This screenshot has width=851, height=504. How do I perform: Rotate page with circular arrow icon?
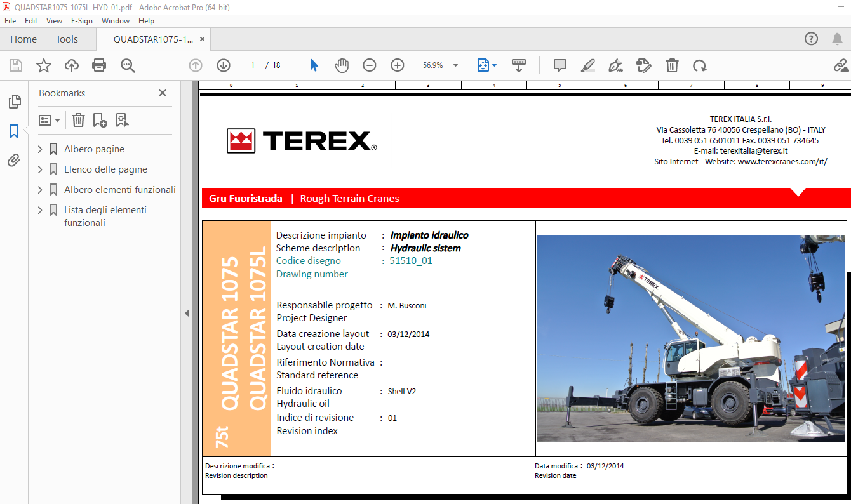[700, 65]
